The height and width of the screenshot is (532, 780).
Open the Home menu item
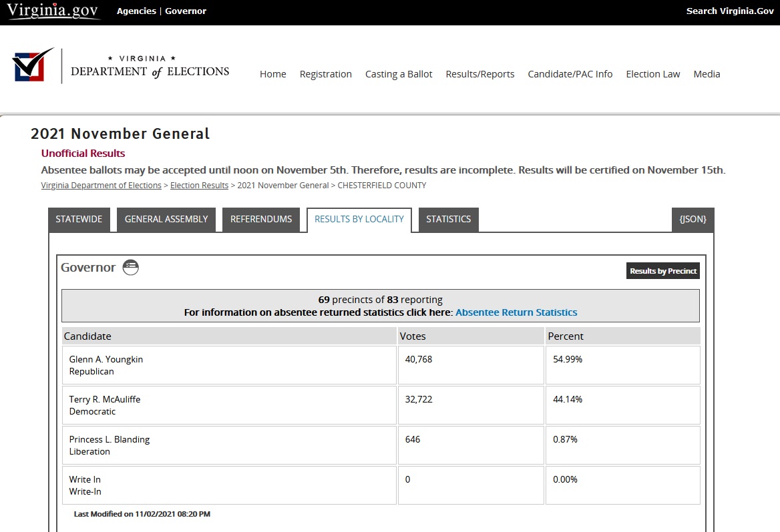(272, 74)
